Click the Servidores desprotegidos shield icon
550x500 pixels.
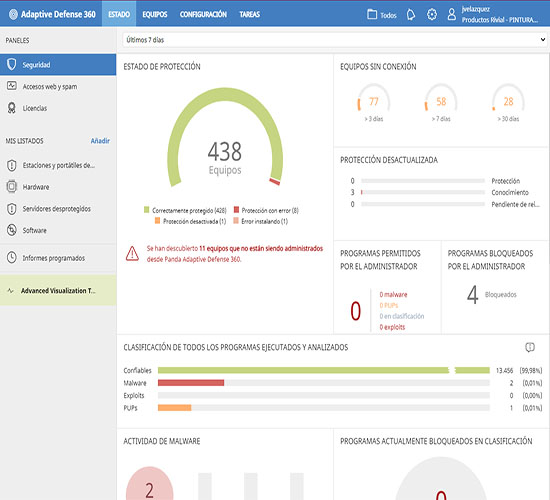pos(12,209)
